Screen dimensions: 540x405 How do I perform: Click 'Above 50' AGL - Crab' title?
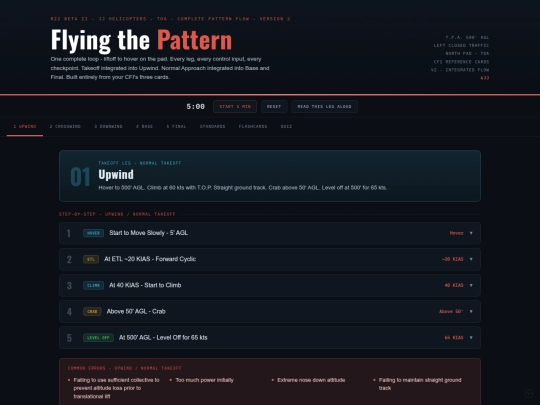[136, 312]
